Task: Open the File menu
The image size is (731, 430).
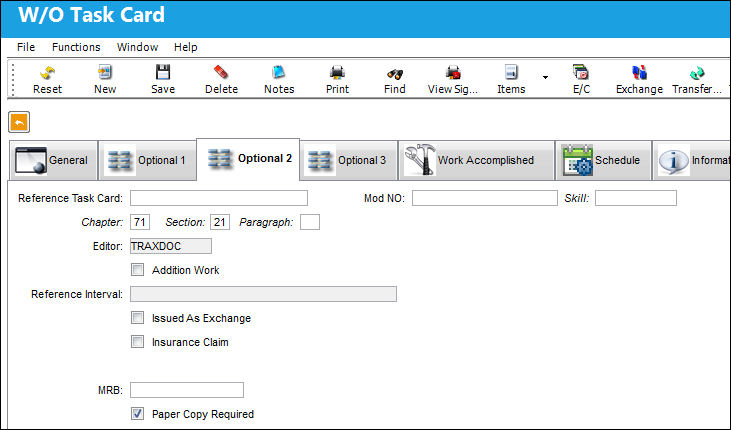Action: [26, 47]
